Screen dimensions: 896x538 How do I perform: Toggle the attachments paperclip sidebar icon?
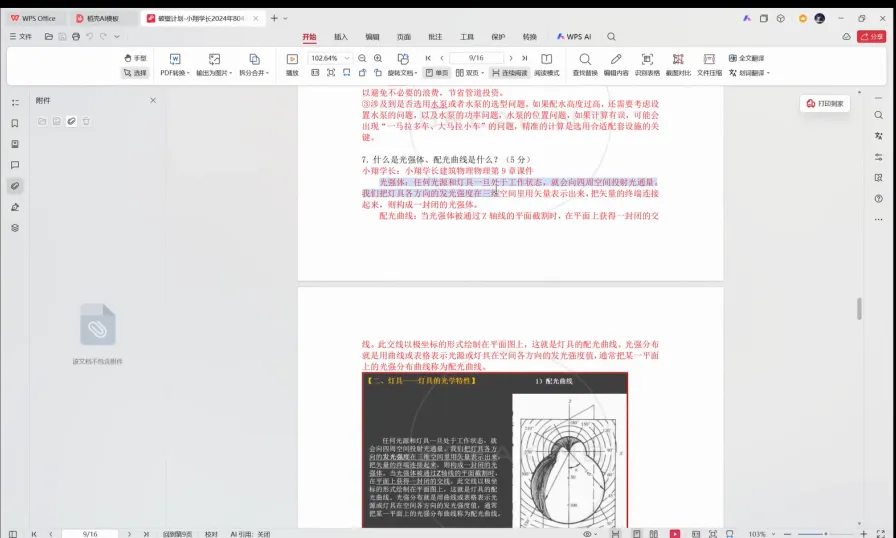point(15,186)
